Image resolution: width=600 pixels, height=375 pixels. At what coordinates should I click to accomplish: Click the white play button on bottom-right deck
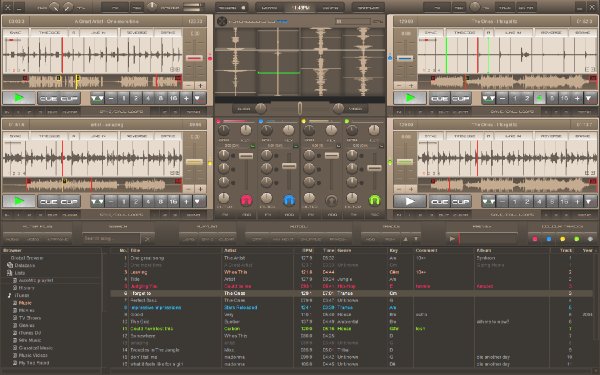(x=410, y=201)
